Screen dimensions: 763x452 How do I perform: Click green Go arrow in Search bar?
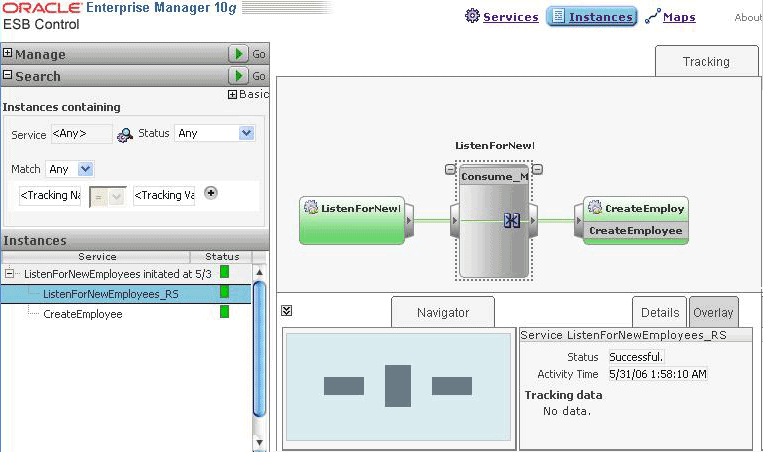[238, 75]
